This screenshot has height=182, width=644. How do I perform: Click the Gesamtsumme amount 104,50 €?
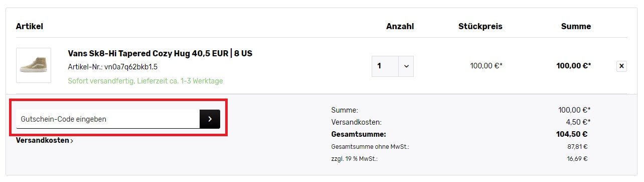tap(572, 134)
